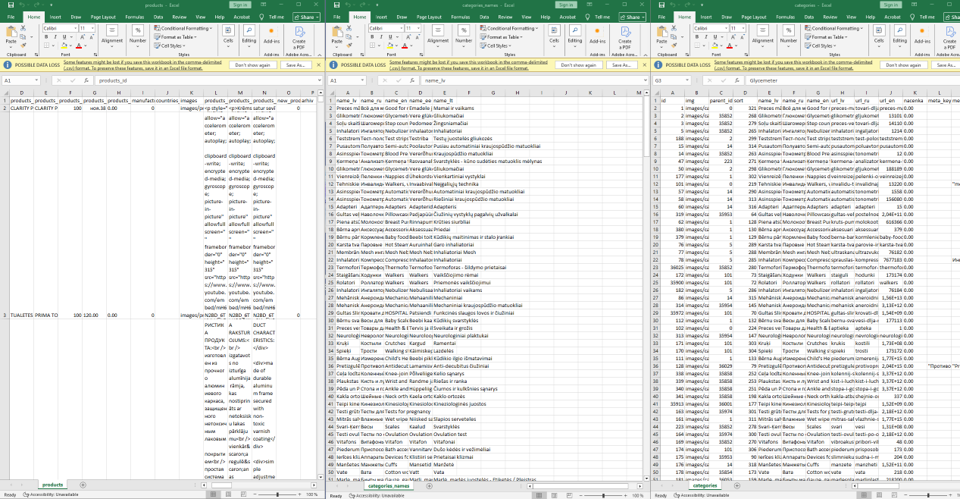Open font name Calibri dropdown in products window
Screen dimensions: 960x499
74,28
